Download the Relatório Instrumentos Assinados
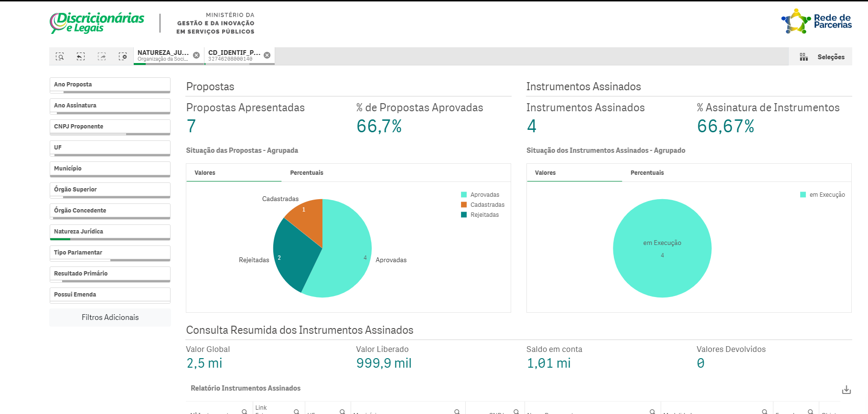The height and width of the screenshot is (414, 868). point(846,390)
